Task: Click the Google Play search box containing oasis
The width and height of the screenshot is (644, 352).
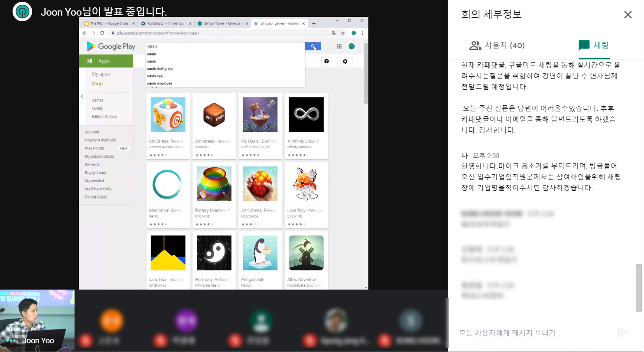Action: [224, 46]
